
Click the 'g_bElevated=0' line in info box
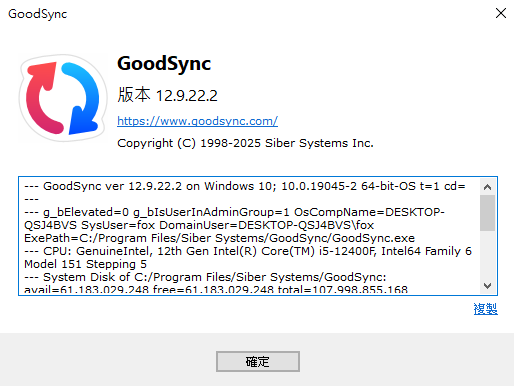(234, 212)
